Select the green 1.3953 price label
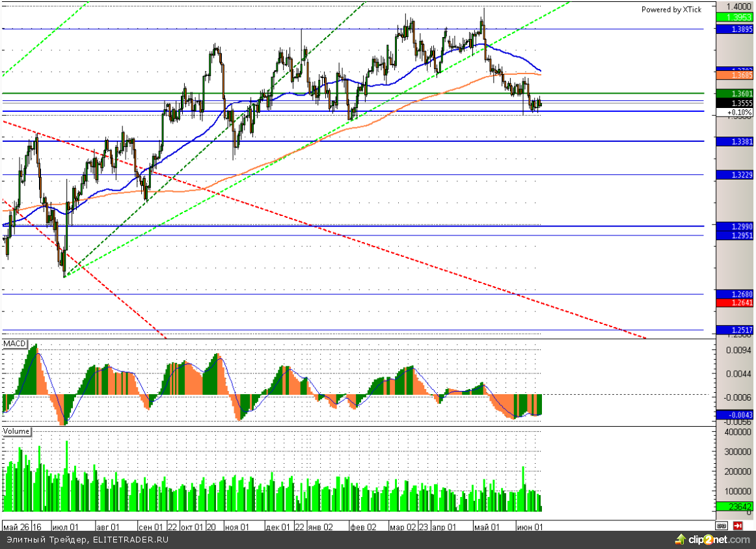756x549 pixels. (734, 17)
